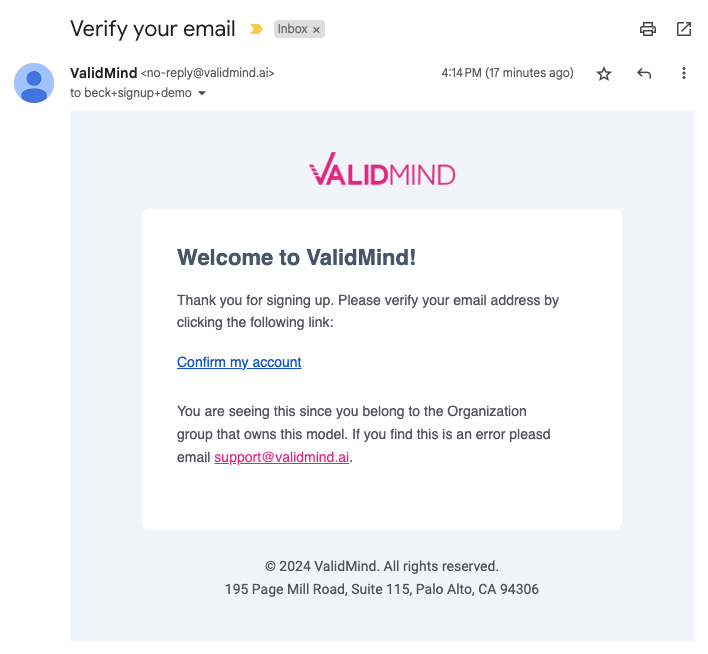Click the 'to beck+signup+demo' recipient text
This screenshot has height=654, width=708.
click(132, 93)
